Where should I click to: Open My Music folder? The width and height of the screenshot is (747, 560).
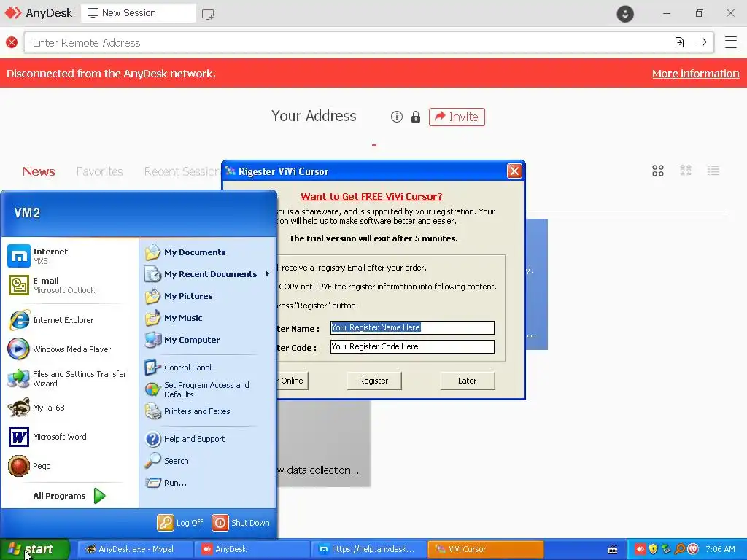pyautogui.click(x=208, y=318)
